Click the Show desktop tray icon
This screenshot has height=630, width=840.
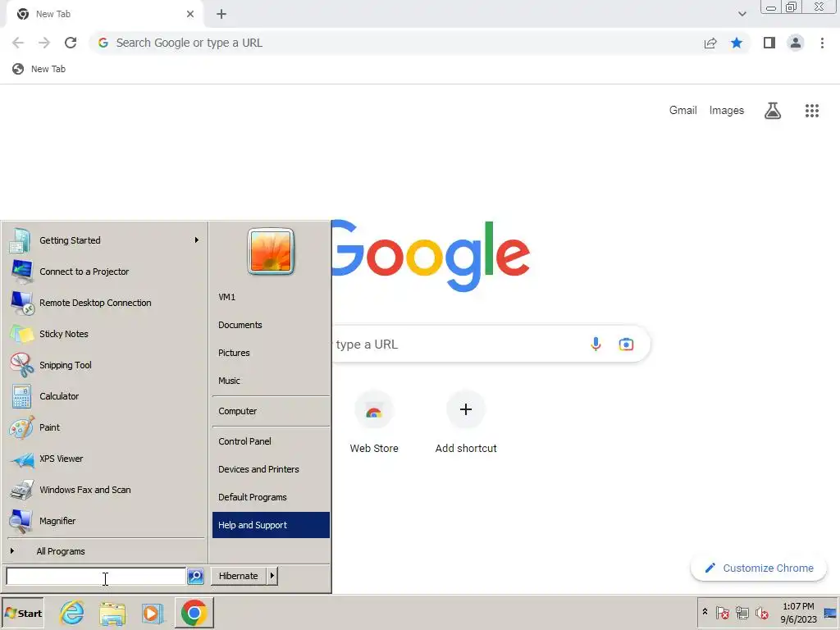tap(830, 613)
